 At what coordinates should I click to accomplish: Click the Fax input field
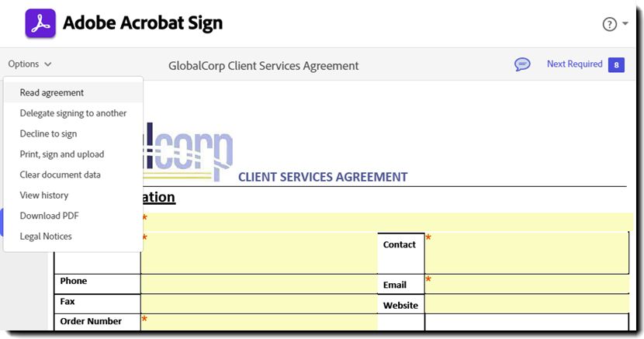click(258, 303)
